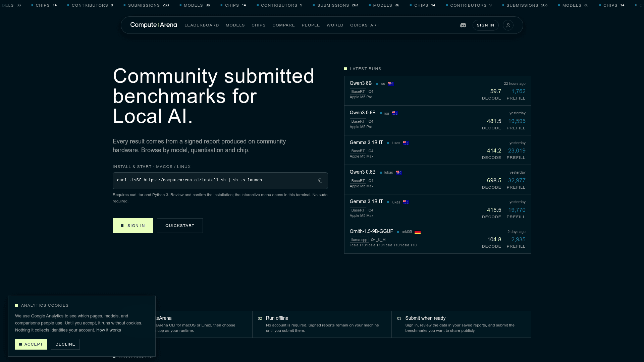This screenshot has width=644, height=362.
Task: Open the Compare nav item
Action: 284,25
